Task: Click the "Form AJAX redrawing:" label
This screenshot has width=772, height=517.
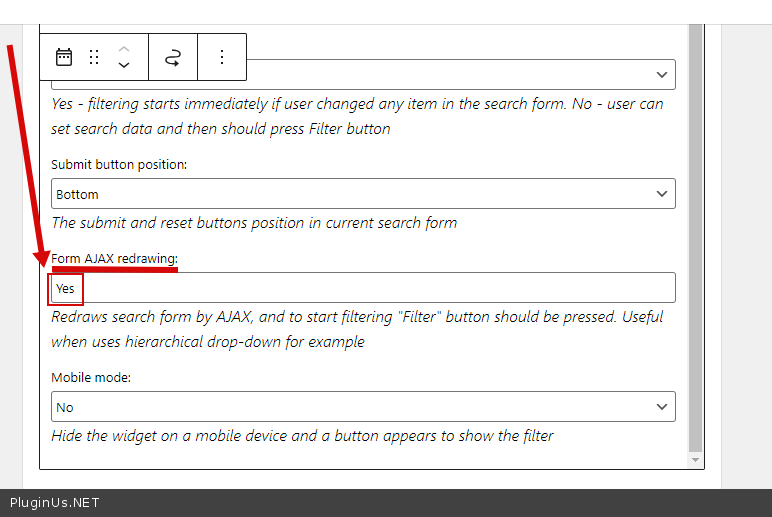Action: click(114, 259)
